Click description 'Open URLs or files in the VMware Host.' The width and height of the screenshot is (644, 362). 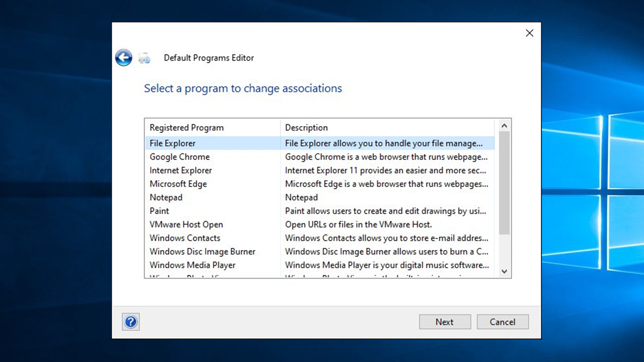click(358, 224)
